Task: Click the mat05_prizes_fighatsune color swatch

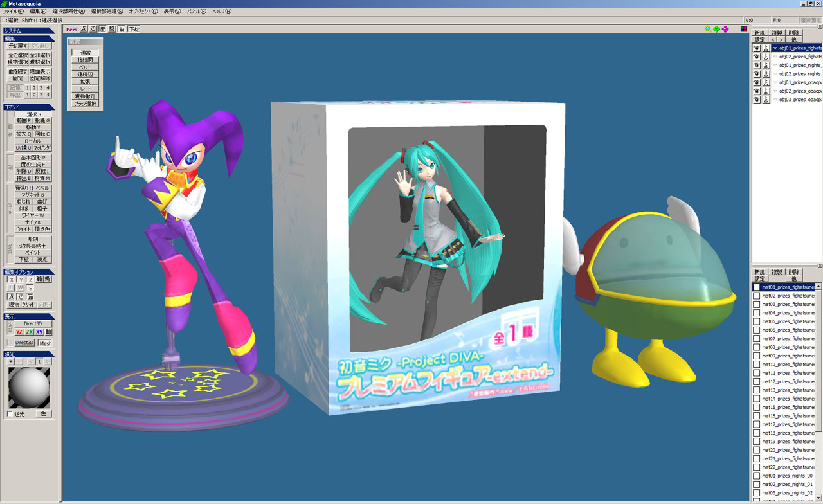Action: coord(757,321)
